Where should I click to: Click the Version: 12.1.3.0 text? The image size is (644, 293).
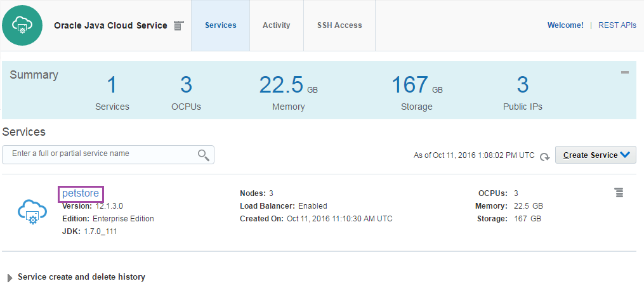pos(93,206)
